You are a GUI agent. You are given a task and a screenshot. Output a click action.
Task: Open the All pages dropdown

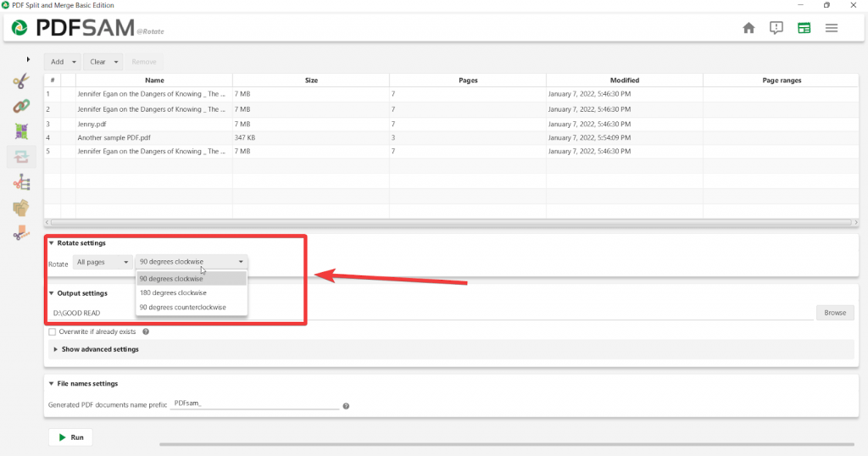103,262
